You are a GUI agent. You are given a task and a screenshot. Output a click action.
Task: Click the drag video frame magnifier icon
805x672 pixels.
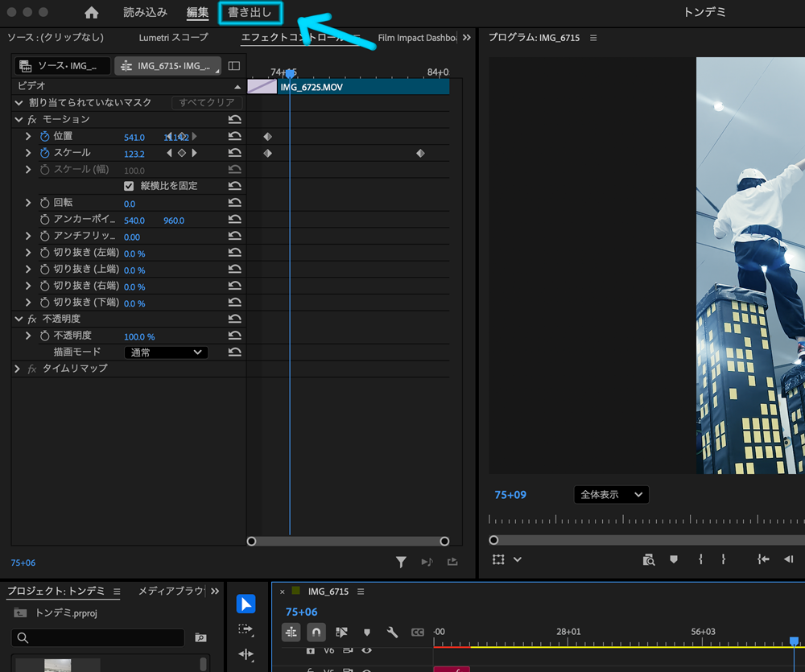(649, 560)
